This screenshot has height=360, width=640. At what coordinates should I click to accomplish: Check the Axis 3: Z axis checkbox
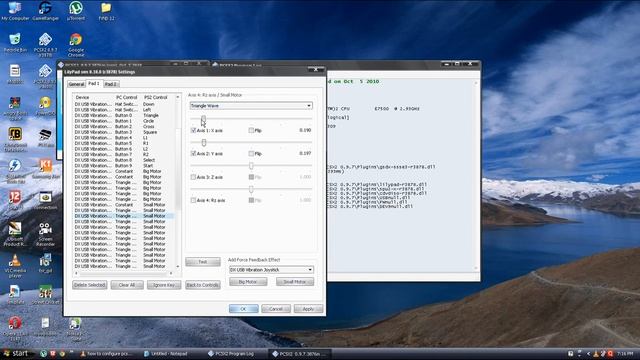click(x=193, y=177)
